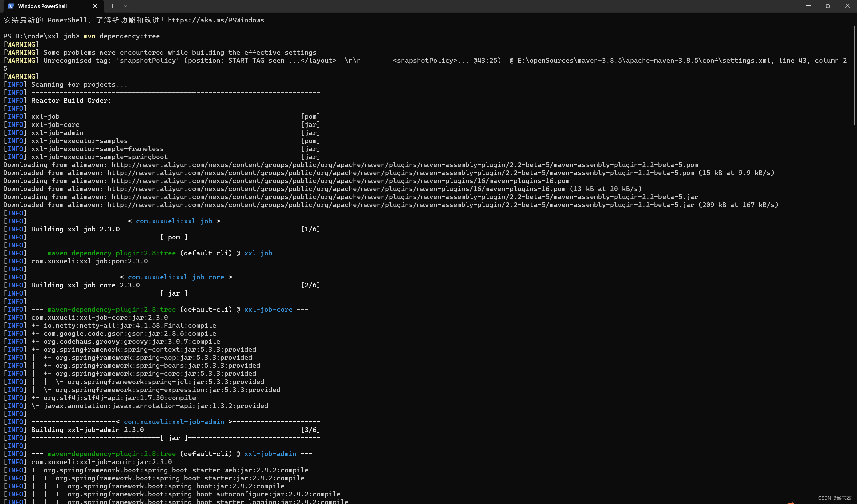Click the io.netty:netty-all dependency line
The height and width of the screenshot is (504, 857).
pos(129,325)
